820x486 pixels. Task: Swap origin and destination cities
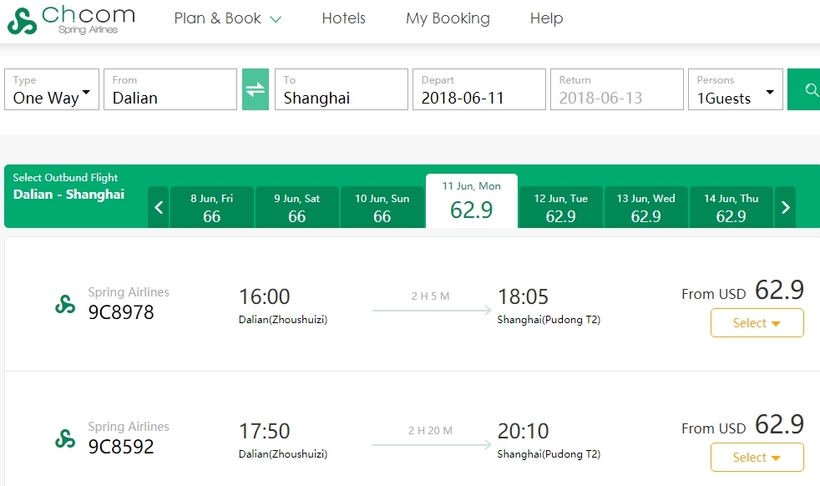[255, 89]
